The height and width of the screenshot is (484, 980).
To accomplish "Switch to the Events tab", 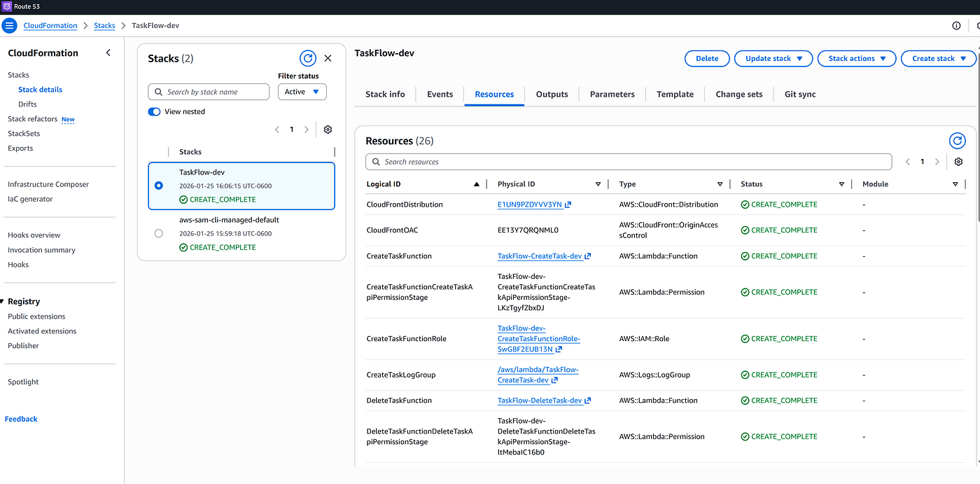I will coord(440,94).
